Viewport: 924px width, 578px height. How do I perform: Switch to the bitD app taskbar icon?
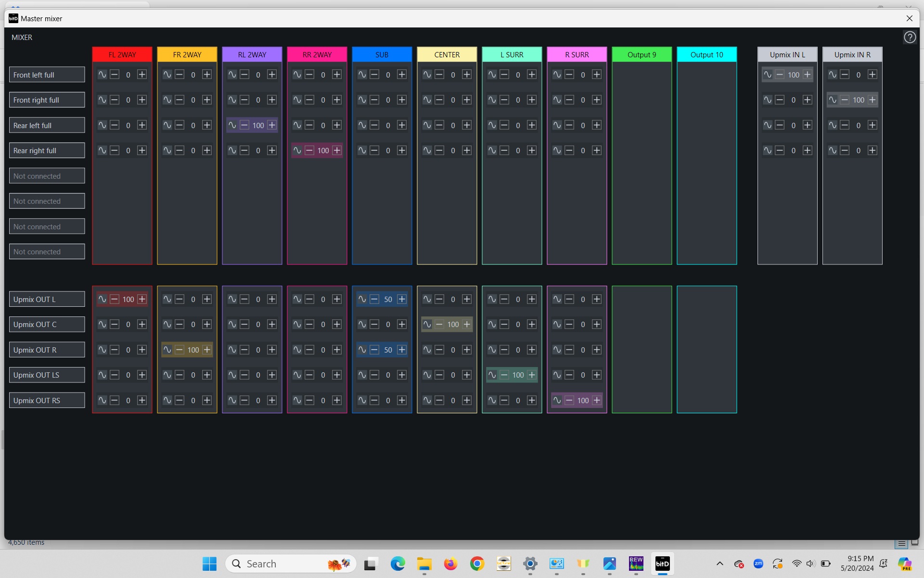pyautogui.click(x=662, y=564)
